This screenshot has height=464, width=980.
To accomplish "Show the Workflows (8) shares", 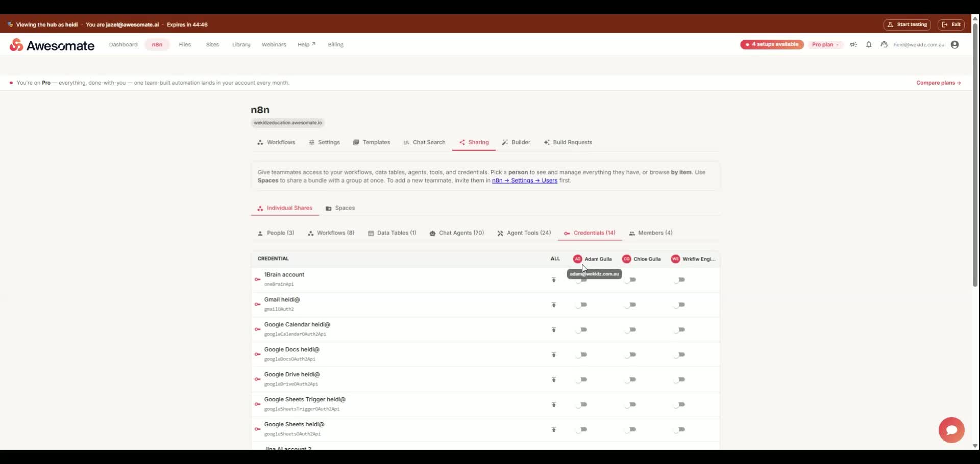I will [331, 233].
